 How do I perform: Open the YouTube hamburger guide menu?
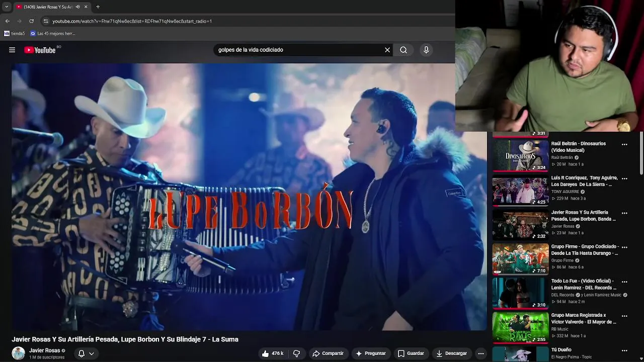(12, 50)
